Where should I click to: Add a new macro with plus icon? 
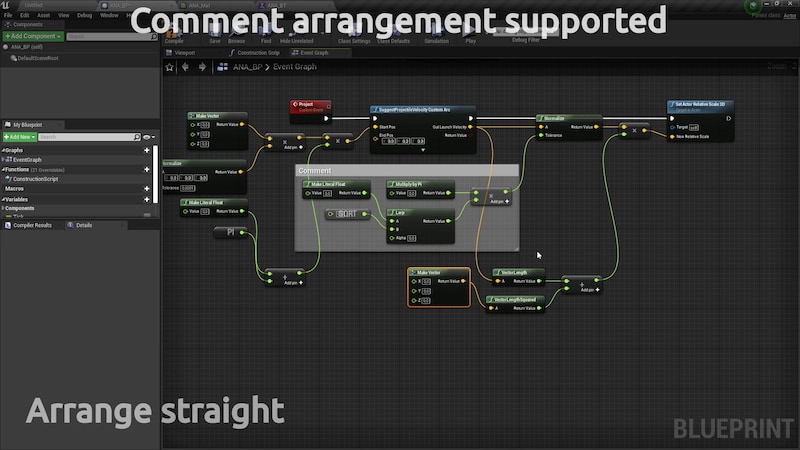point(147,189)
